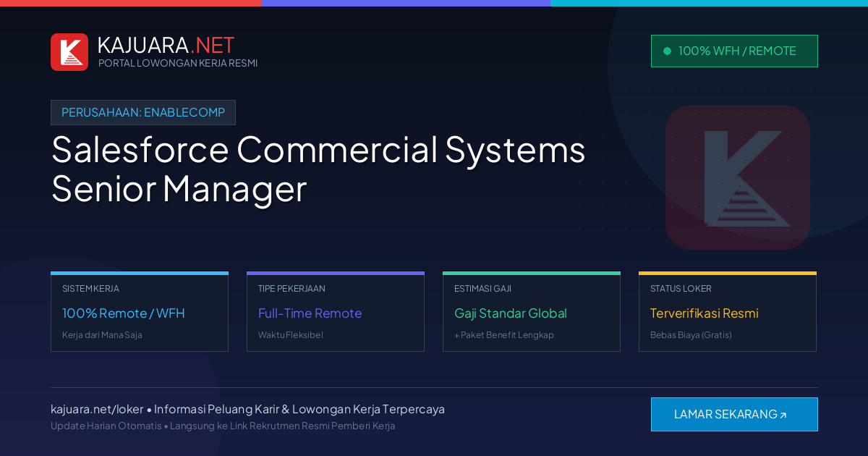Click the + Paket Benefit Lengkap text
Screen dimensions: 868x456
pos(504,335)
